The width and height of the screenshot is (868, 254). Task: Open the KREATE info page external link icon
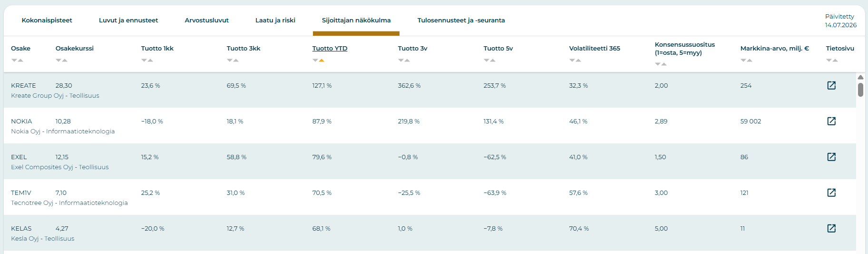(x=831, y=85)
